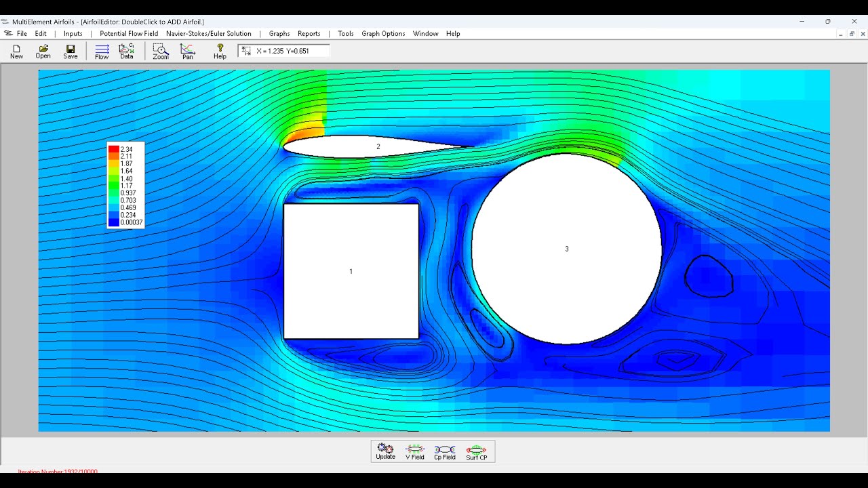Click the New toolbar icon
The image size is (868, 488).
tap(16, 52)
